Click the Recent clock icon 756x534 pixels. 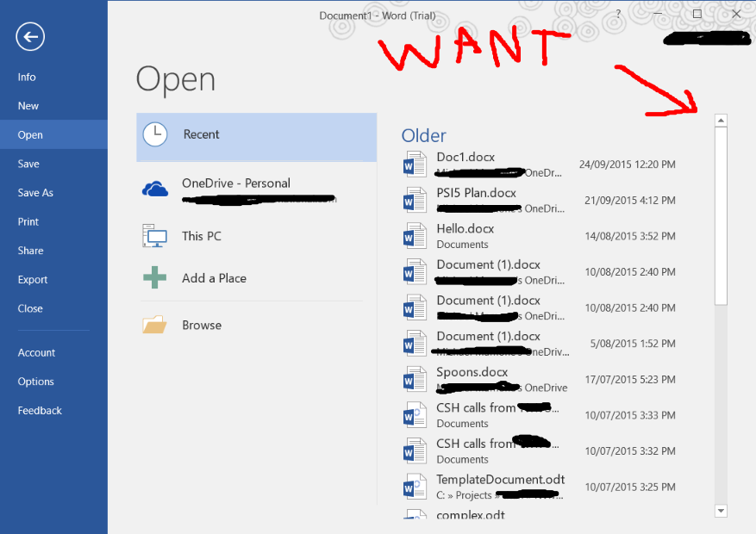(155, 134)
